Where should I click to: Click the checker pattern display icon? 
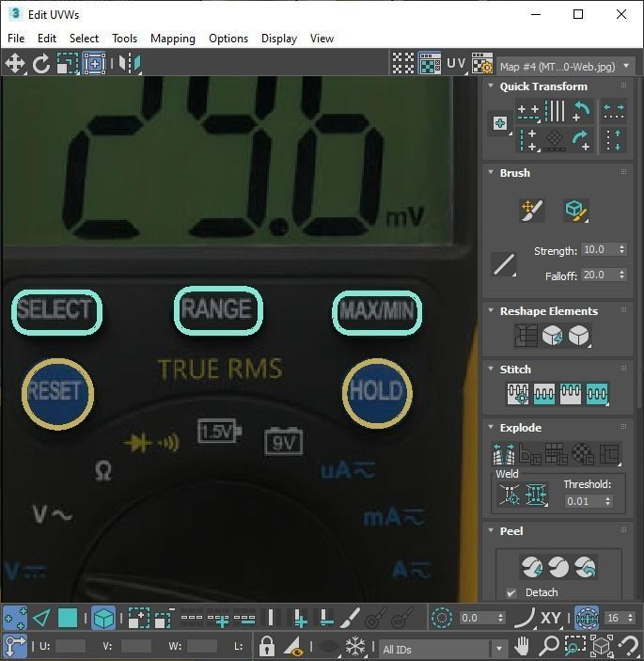(x=403, y=64)
